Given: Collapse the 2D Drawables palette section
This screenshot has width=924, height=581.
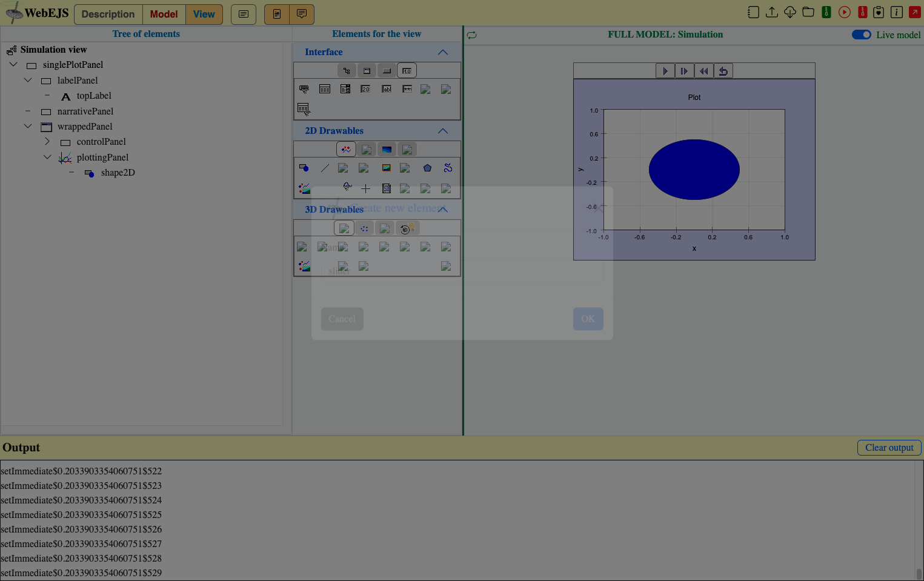Looking at the screenshot, I should pyautogui.click(x=443, y=131).
